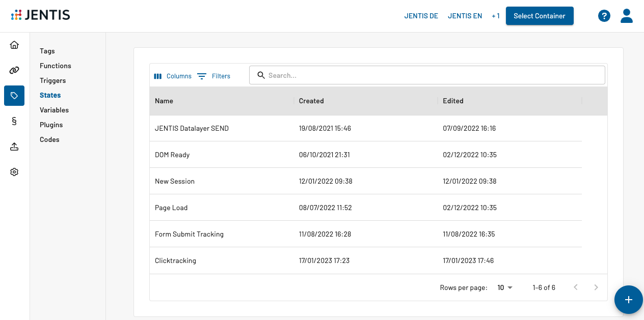Screen dimensions: 644x320
Task: Open the Variables menu item
Action: [x=55, y=110]
